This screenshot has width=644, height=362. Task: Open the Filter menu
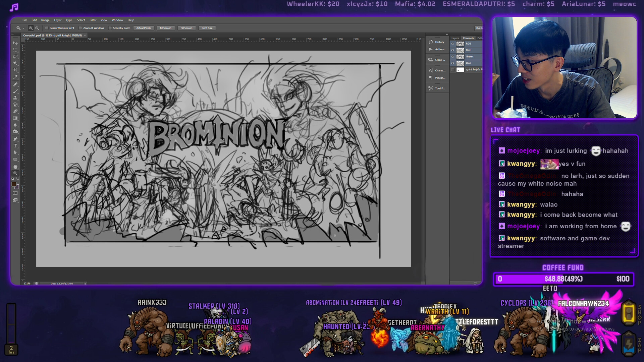pyautogui.click(x=93, y=20)
